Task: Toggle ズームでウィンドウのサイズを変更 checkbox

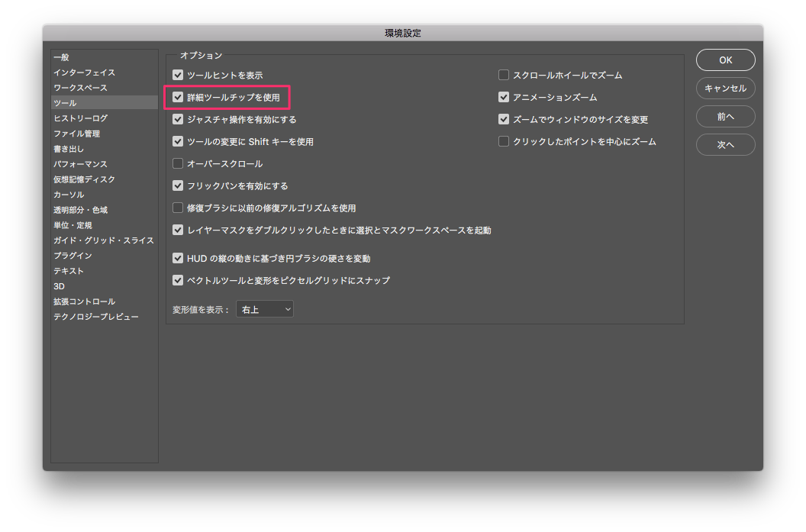Action: [x=504, y=119]
